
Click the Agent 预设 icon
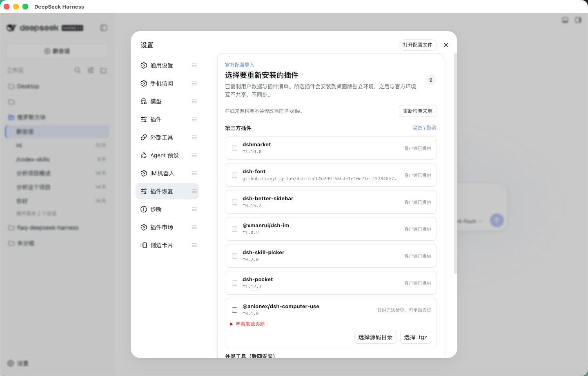(x=144, y=155)
